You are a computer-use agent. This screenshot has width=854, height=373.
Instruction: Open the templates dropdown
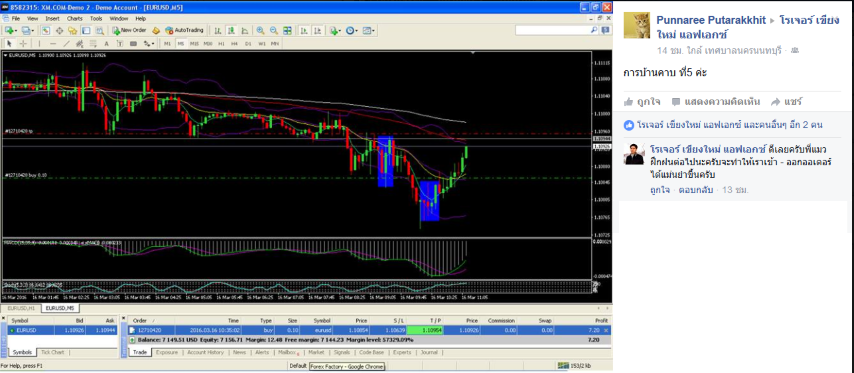click(369, 30)
